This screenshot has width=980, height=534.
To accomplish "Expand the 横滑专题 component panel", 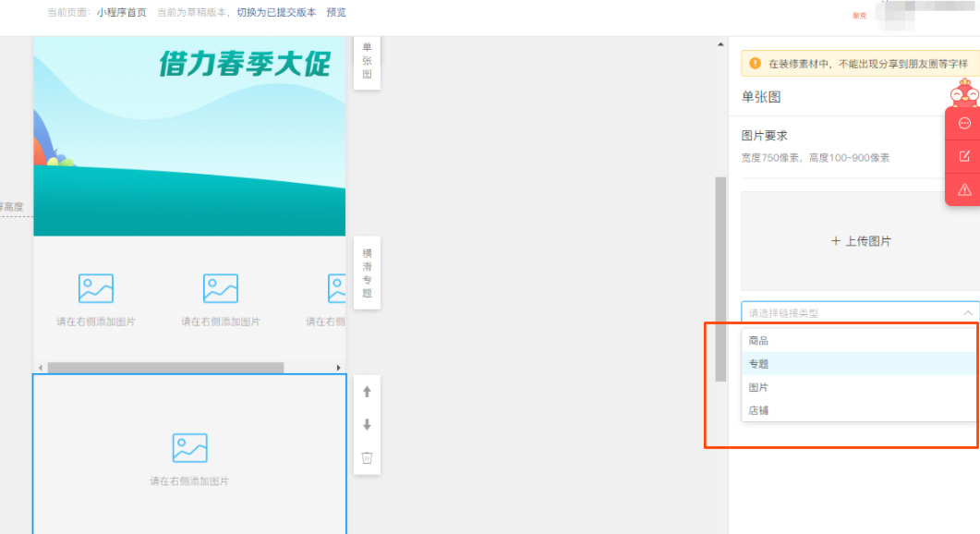I will point(365,272).
